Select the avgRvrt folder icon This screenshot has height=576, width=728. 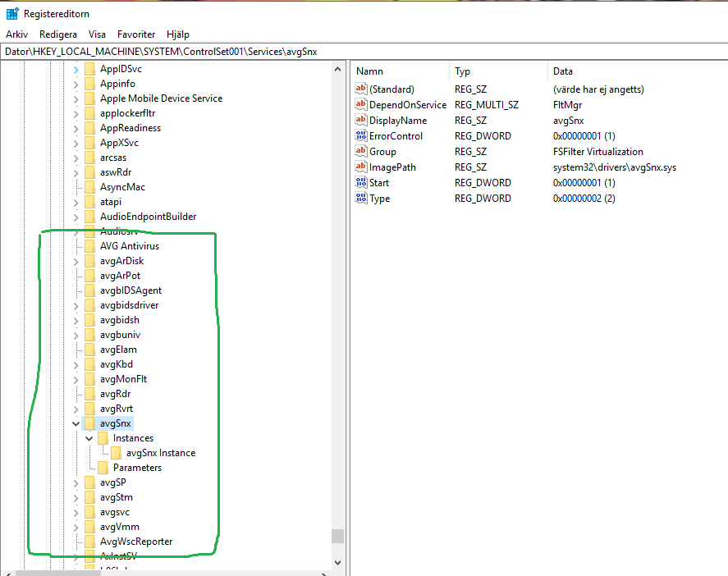[x=90, y=409]
